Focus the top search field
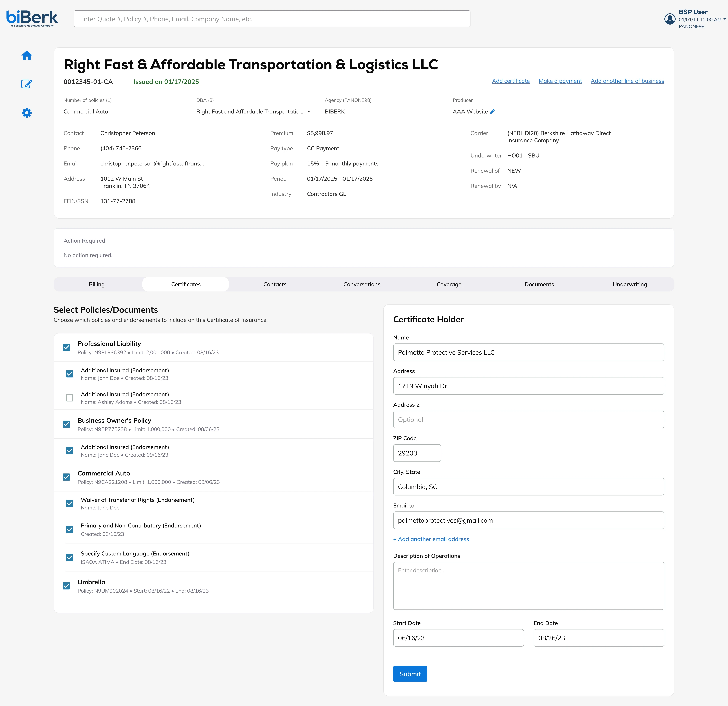 click(x=272, y=19)
